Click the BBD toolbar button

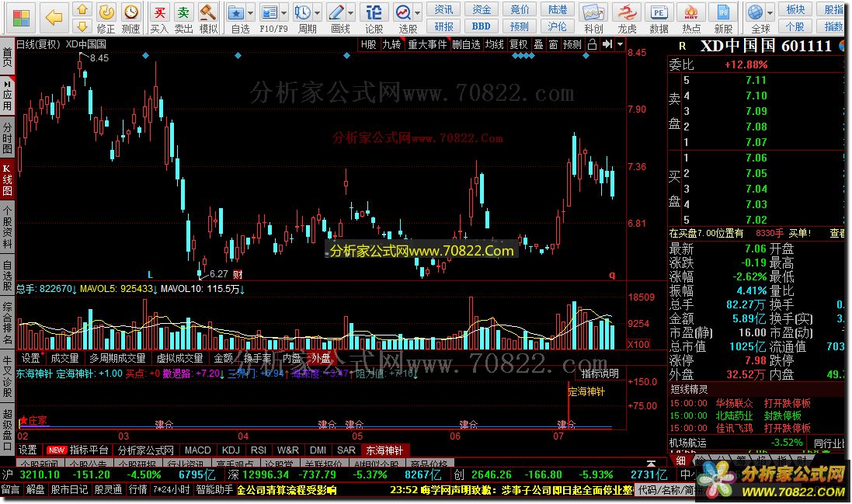click(x=482, y=26)
